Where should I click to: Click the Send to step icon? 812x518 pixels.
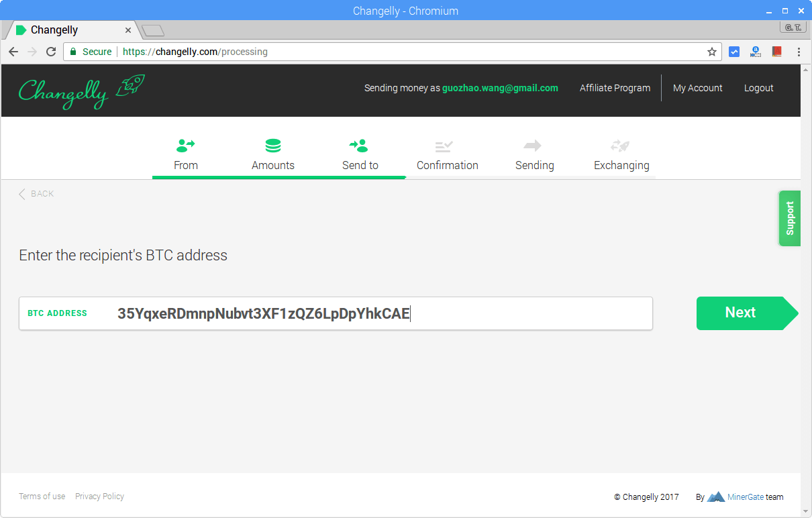coord(359,146)
